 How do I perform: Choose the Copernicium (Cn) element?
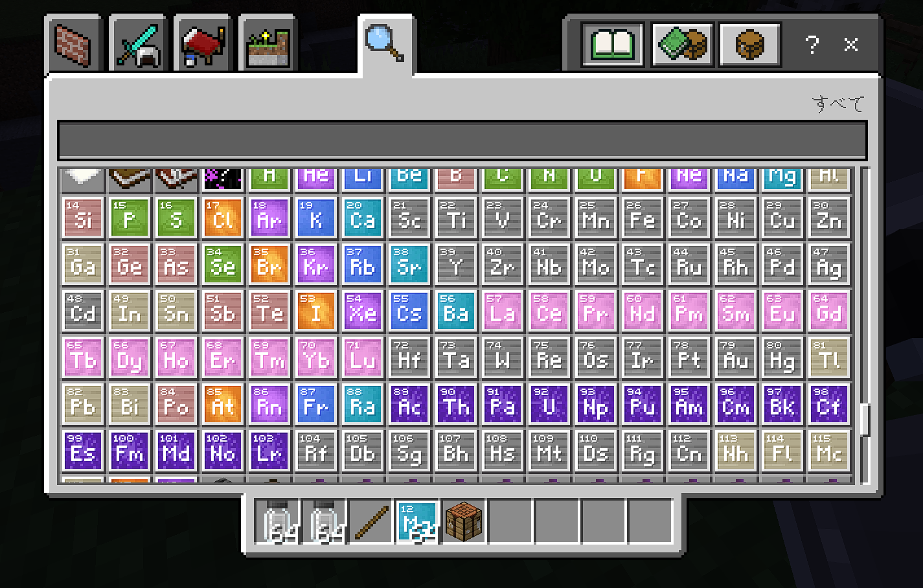click(x=689, y=451)
